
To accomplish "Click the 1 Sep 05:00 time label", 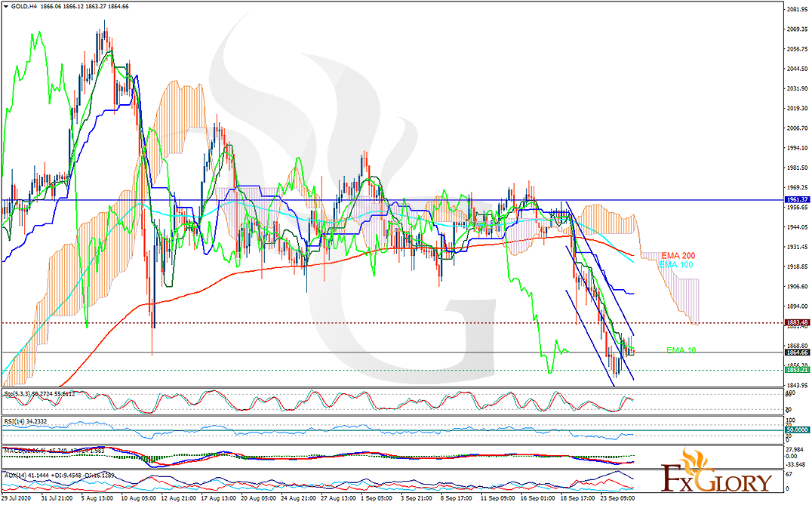I will [x=377, y=498].
